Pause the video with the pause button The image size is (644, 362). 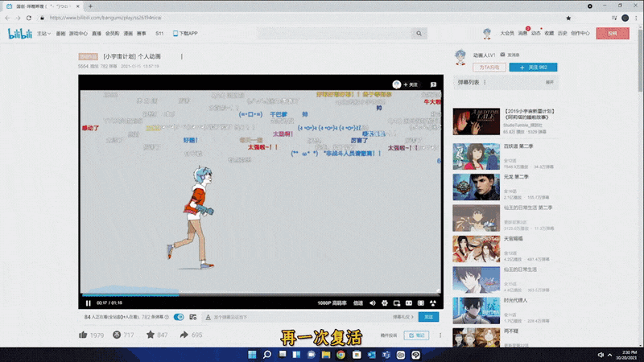(x=88, y=303)
